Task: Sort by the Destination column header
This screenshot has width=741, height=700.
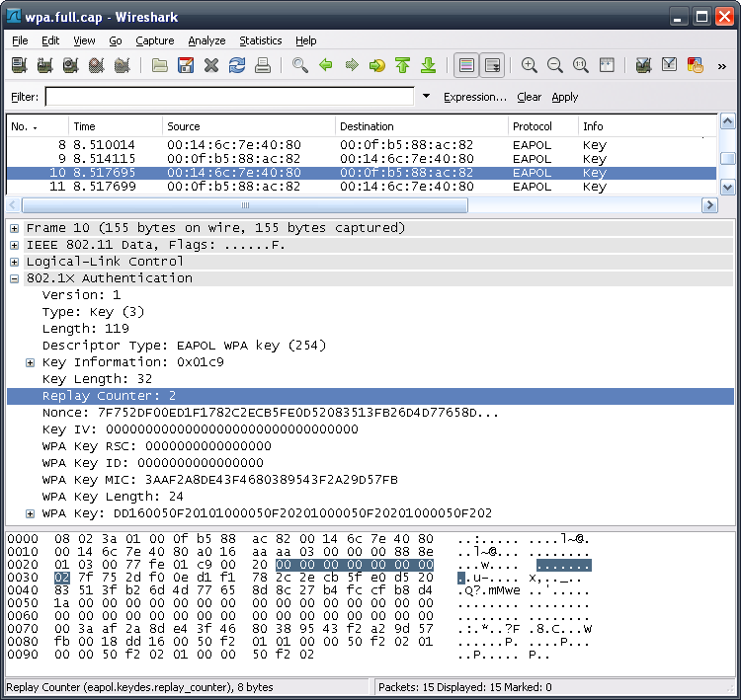Action: click(x=422, y=126)
